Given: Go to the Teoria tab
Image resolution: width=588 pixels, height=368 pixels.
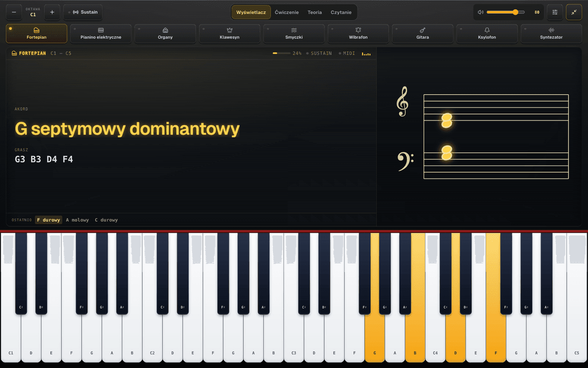Looking at the screenshot, I should pyautogui.click(x=315, y=12).
